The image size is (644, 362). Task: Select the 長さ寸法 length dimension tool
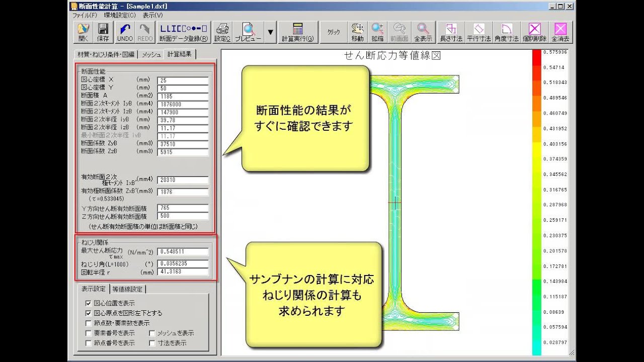451,32
